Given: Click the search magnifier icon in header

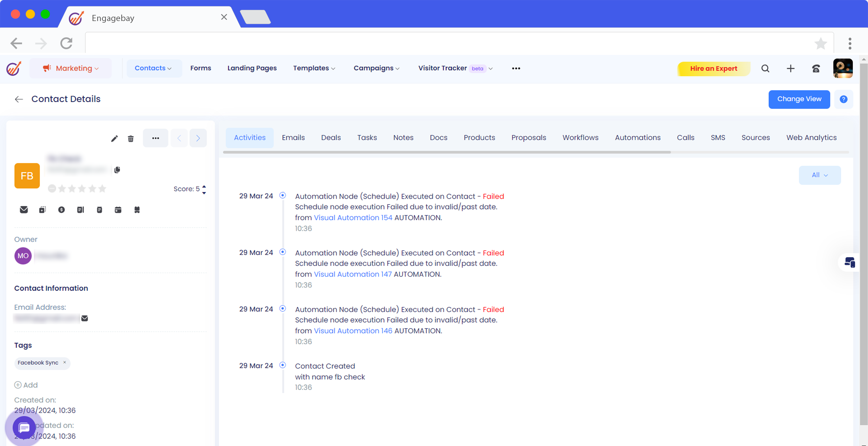Looking at the screenshot, I should click(x=765, y=69).
